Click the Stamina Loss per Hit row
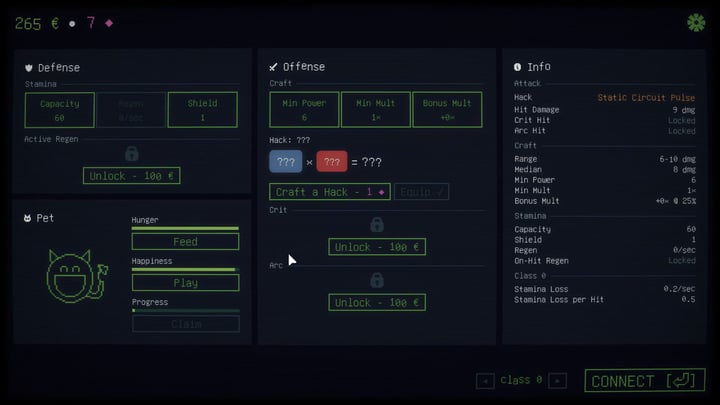 [604, 300]
